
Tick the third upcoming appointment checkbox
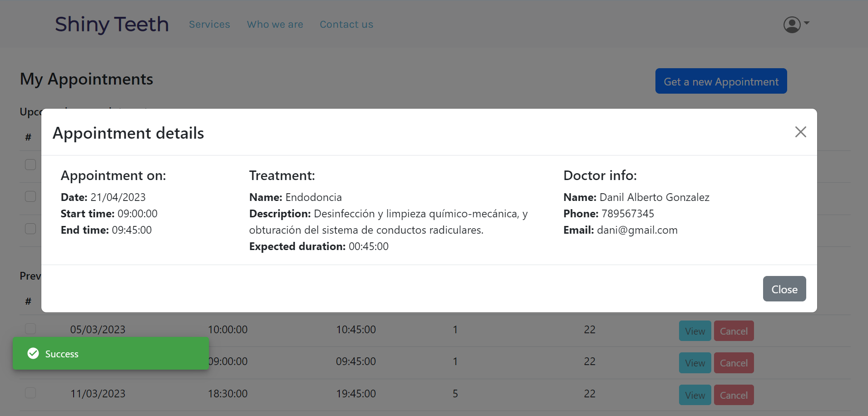tap(30, 229)
